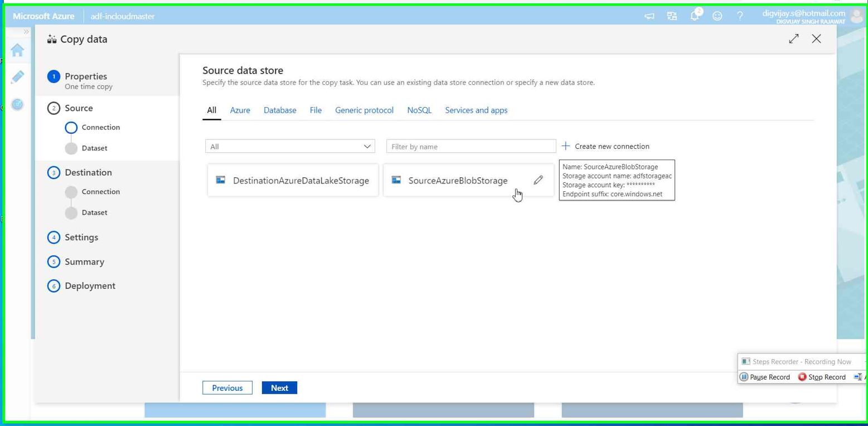Click Stop Record in Steps Recorder
Screen dimensions: 868x426
[822, 377]
